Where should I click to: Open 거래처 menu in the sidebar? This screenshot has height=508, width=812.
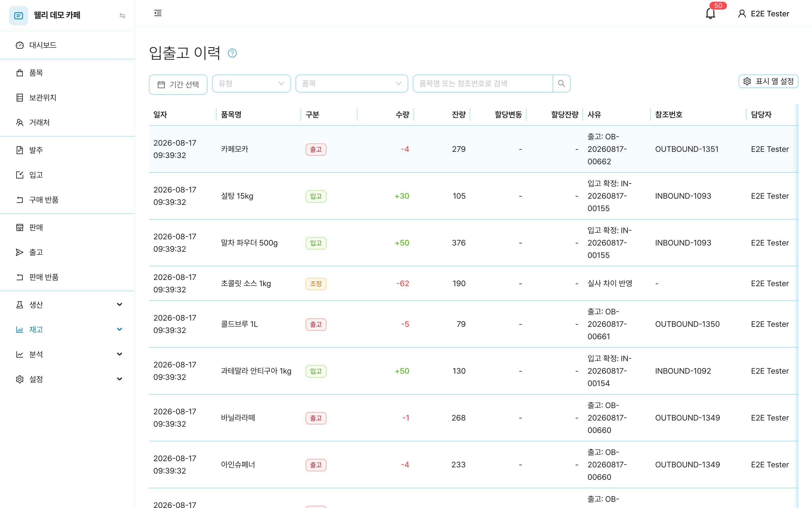point(67,123)
